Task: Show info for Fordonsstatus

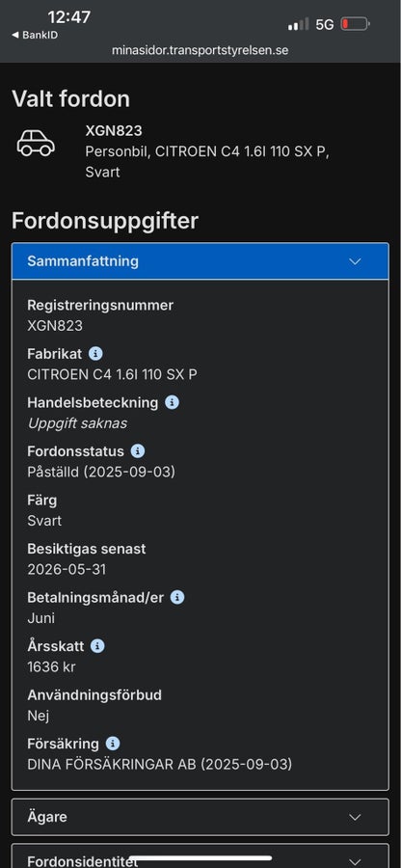Action: tap(138, 451)
